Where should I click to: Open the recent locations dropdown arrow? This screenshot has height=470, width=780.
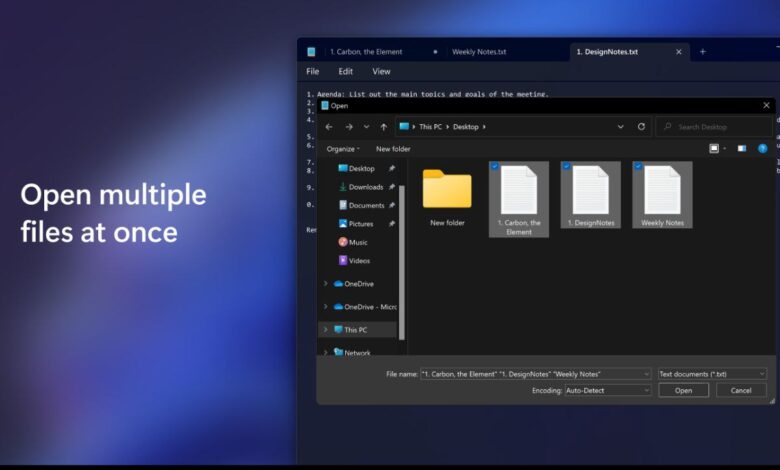[367, 127]
